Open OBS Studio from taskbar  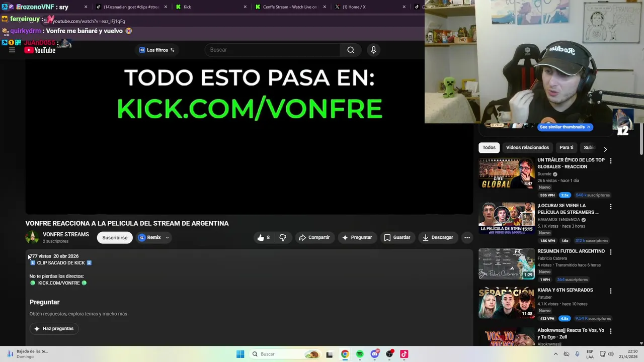tap(389, 354)
